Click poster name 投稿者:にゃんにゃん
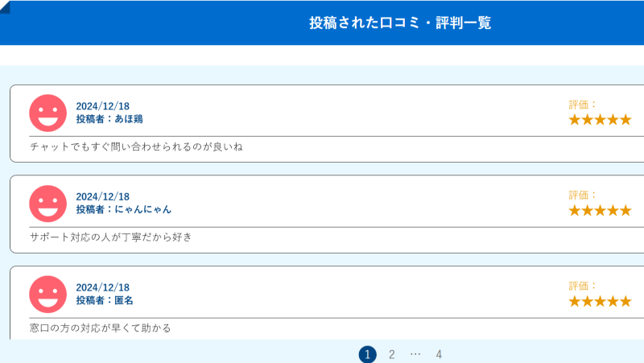Viewport: 644px width, 363px height. [x=124, y=209]
